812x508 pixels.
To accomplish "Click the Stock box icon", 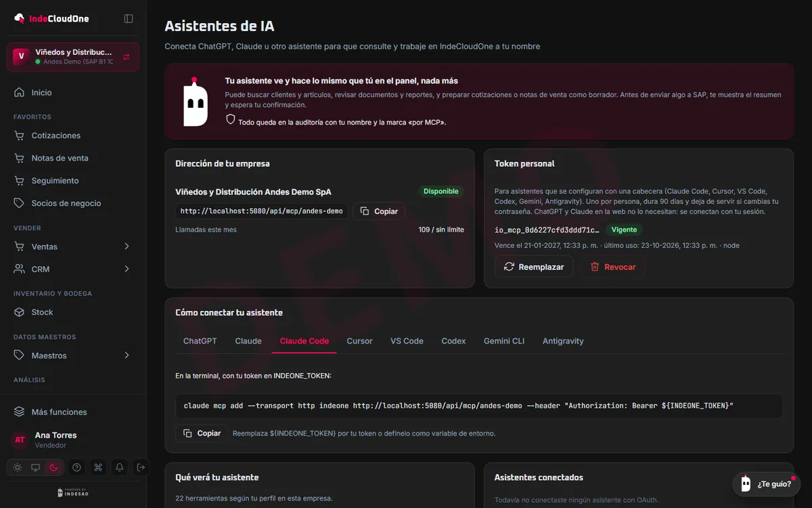I will tap(19, 312).
